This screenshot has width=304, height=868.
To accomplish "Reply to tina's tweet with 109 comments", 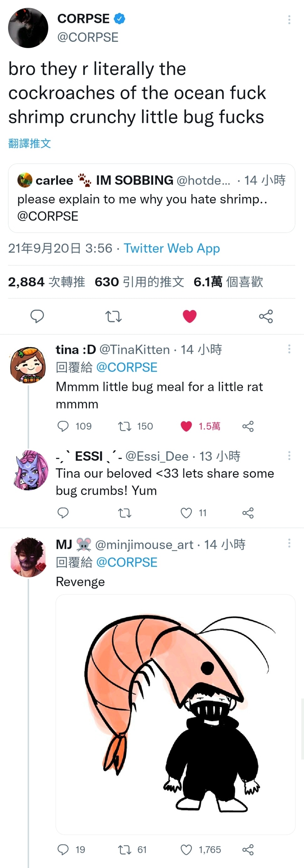I will (x=74, y=426).
